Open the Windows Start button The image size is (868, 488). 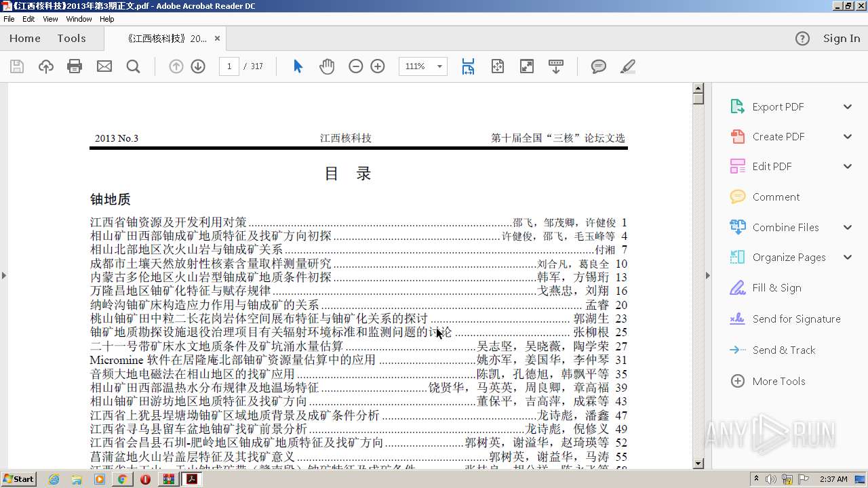pos(18,479)
